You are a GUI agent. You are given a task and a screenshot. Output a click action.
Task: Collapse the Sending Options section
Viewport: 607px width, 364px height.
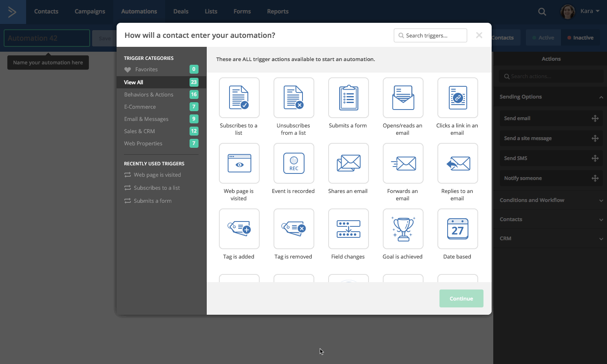600,97
